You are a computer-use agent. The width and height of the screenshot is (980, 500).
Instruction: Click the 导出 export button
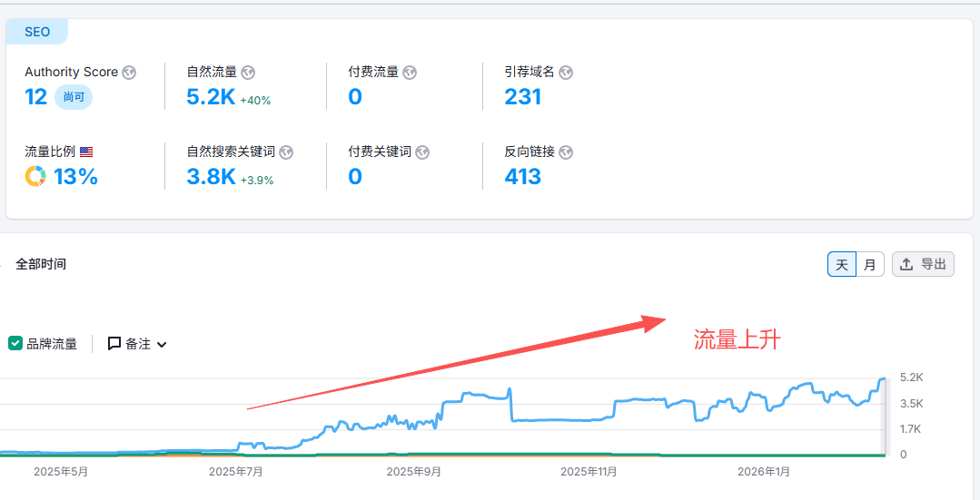923,264
